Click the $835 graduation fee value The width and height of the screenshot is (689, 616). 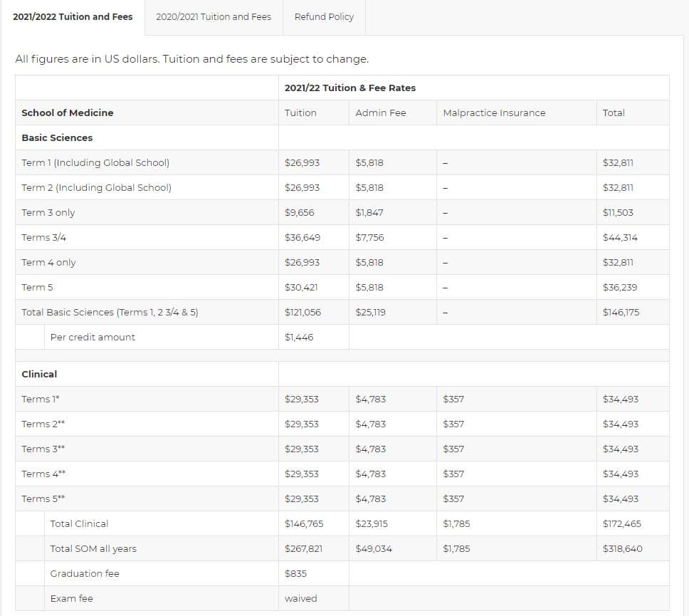295,574
